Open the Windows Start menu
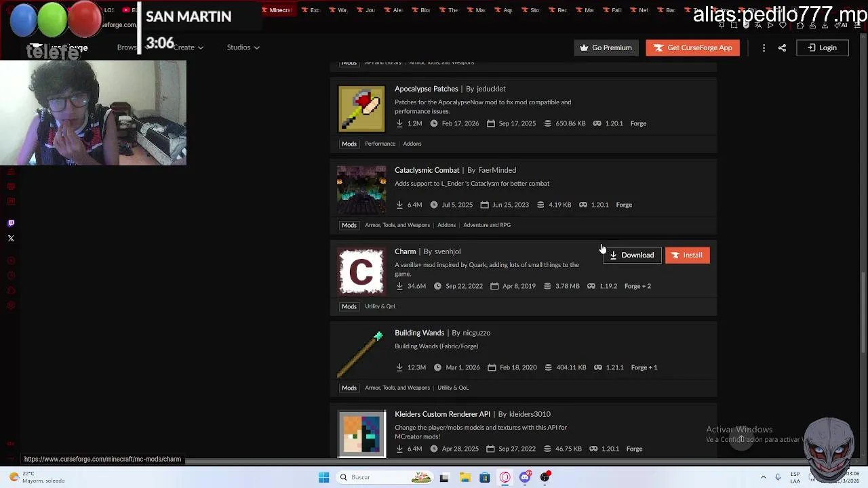868x488 pixels. tap(323, 477)
